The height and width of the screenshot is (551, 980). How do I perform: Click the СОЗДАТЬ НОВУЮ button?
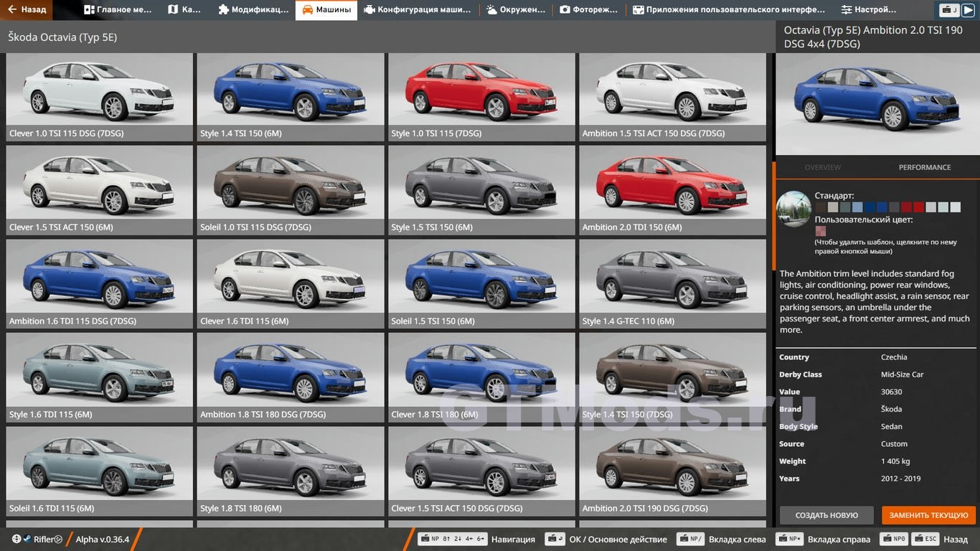pyautogui.click(x=826, y=515)
